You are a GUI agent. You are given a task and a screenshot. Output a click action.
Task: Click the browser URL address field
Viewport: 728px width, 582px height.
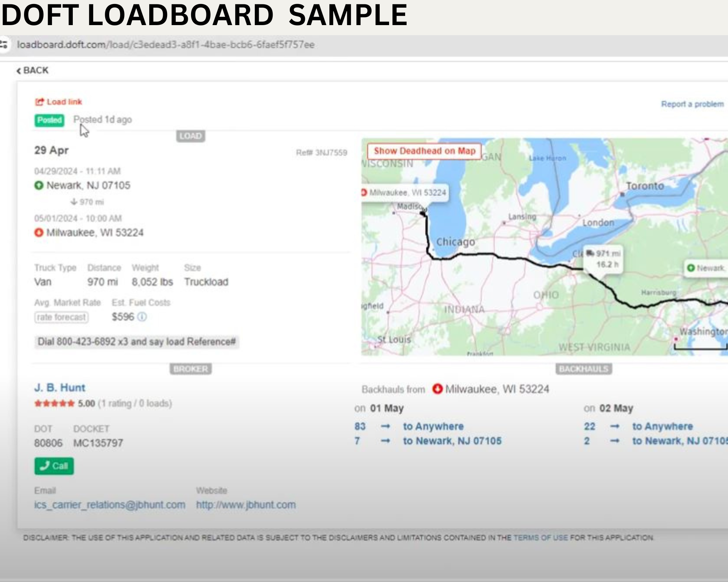[x=166, y=45]
